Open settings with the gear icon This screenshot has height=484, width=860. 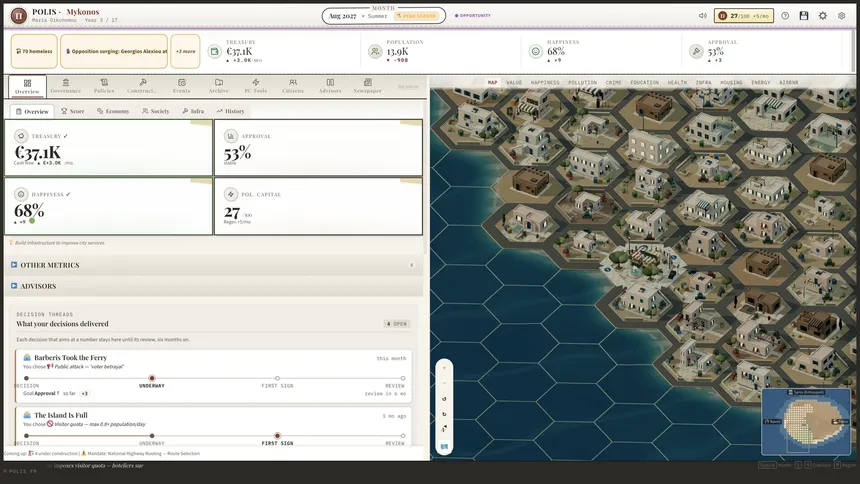tap(823, 16)
